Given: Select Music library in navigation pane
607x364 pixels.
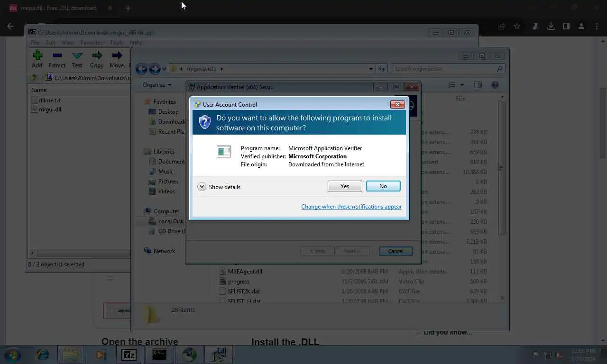Looking at the screenshot, I should tap(166, 172).
